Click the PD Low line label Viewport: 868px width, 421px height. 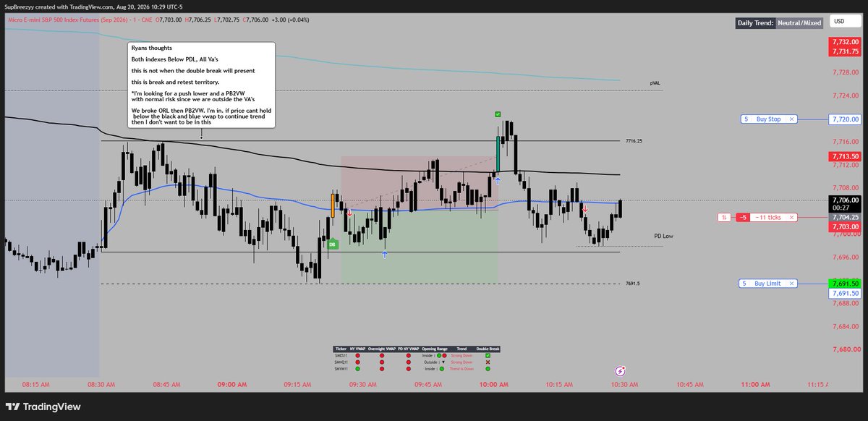coord(663,237)
